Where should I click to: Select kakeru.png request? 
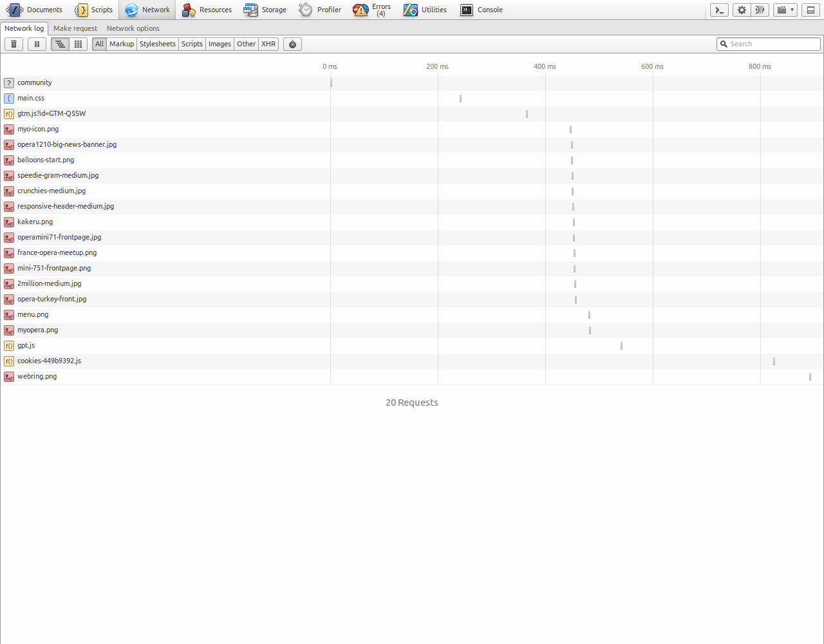(412, 222)
